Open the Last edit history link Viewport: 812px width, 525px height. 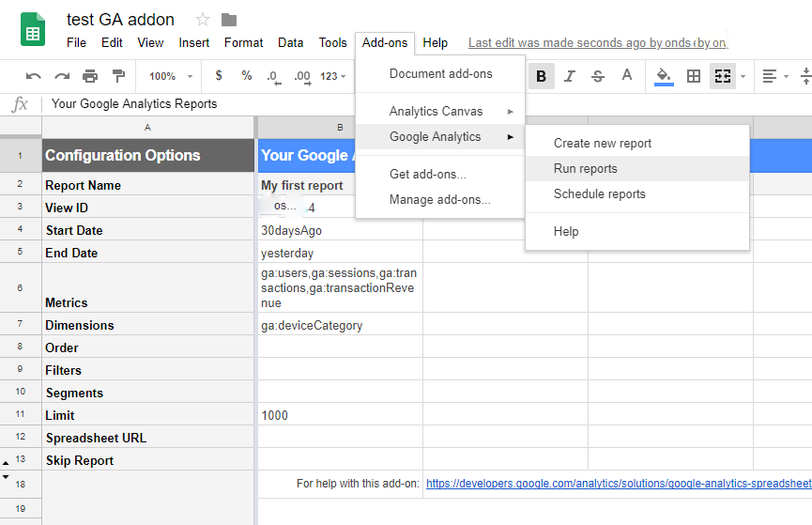click(x=598, y=43)
